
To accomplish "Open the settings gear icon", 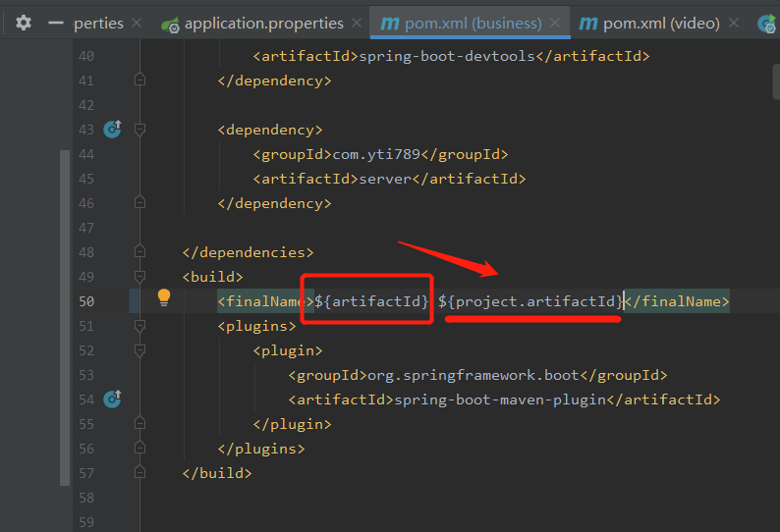I will point(23,23).
